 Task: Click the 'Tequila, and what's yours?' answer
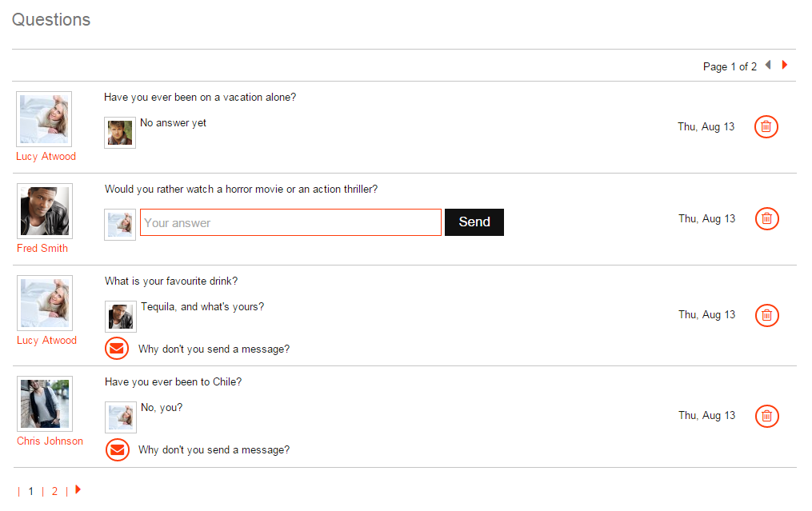point(202,306)
